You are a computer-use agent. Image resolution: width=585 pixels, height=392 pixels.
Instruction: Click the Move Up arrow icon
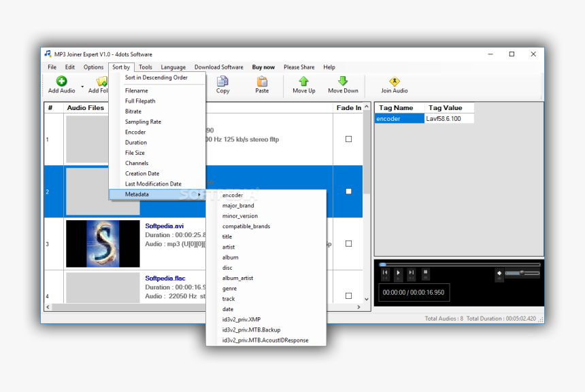click(303, 81)
